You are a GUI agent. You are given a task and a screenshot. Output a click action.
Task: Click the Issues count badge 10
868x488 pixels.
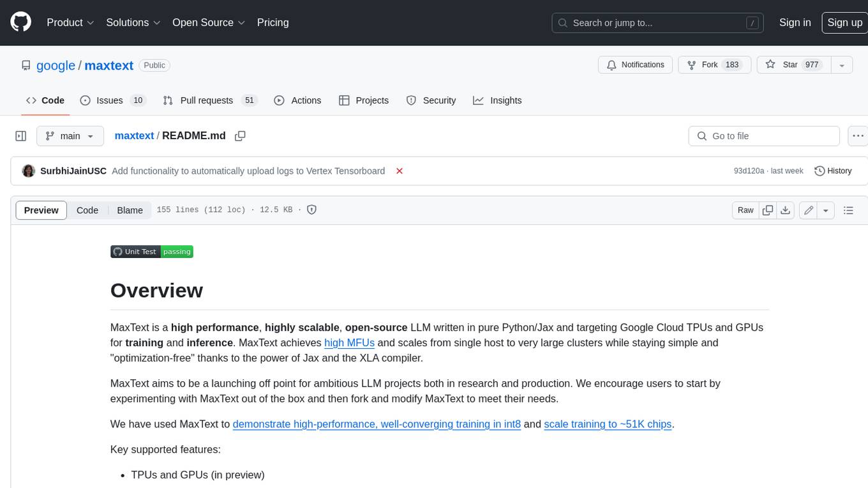pyautogui.click(x=137, y=100)
